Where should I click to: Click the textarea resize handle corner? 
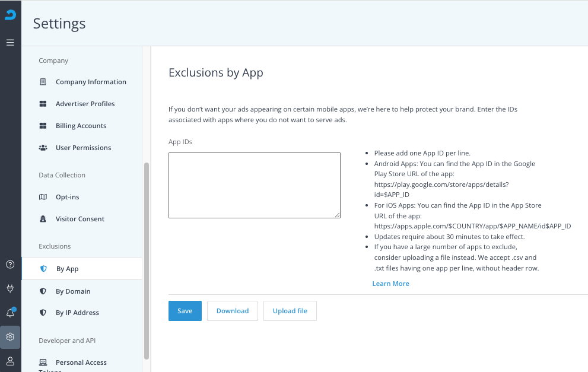[x=338, y=215]
